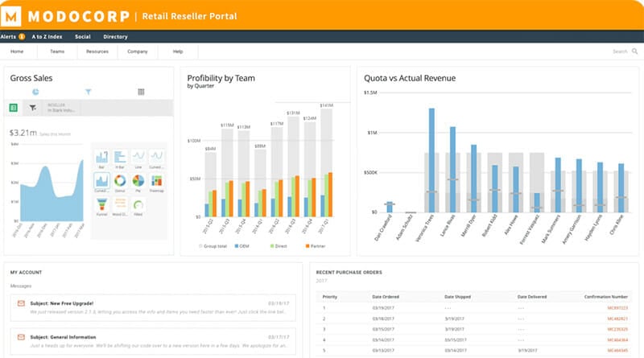
Task: Select the Gross Sales area chart
Action: pyautogui.click(x=52, y=191)
